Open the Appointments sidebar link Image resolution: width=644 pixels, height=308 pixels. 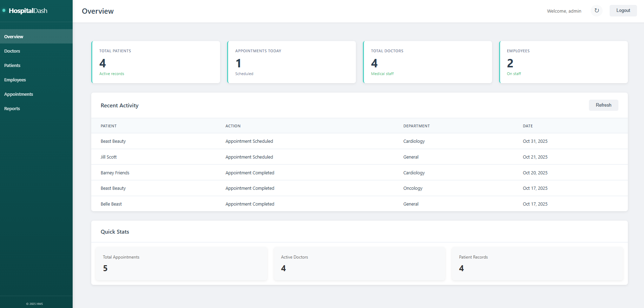point(36,94)
